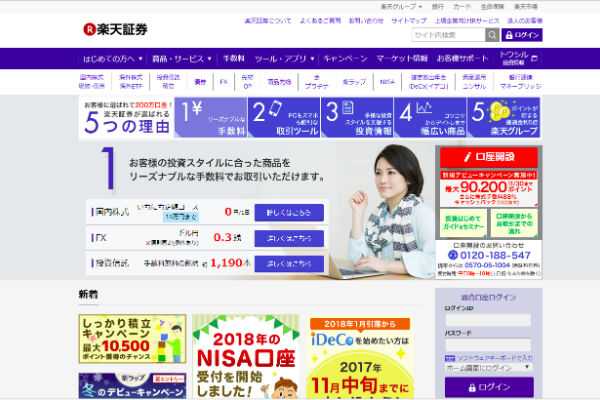The image size is (600, 400).
Task: Open reason 4 幅広い商品 tile
Action: click(430, 118)
